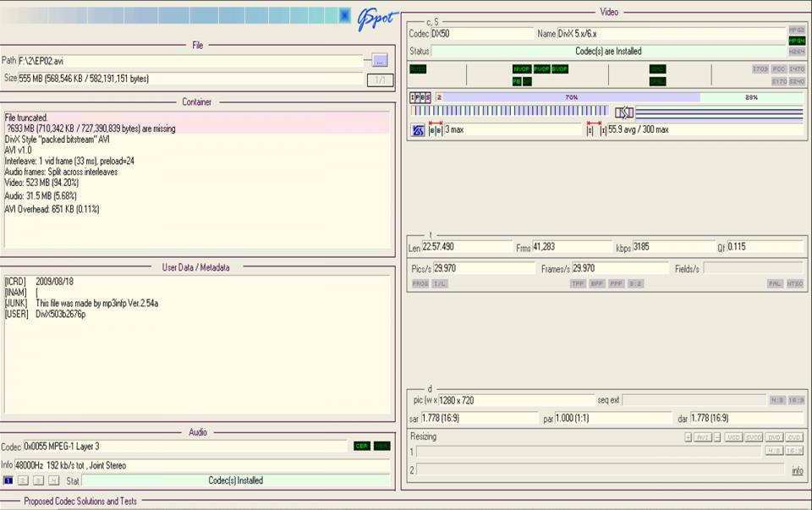
Task: Click the Qf value 0.115
Action: (765, 247)
